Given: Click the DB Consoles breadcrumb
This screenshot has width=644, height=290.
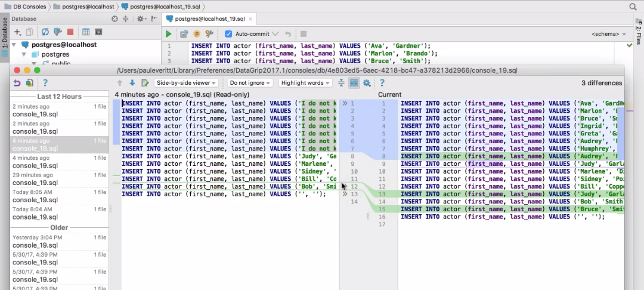Looking at the screenshot, I should click(24, 7).
